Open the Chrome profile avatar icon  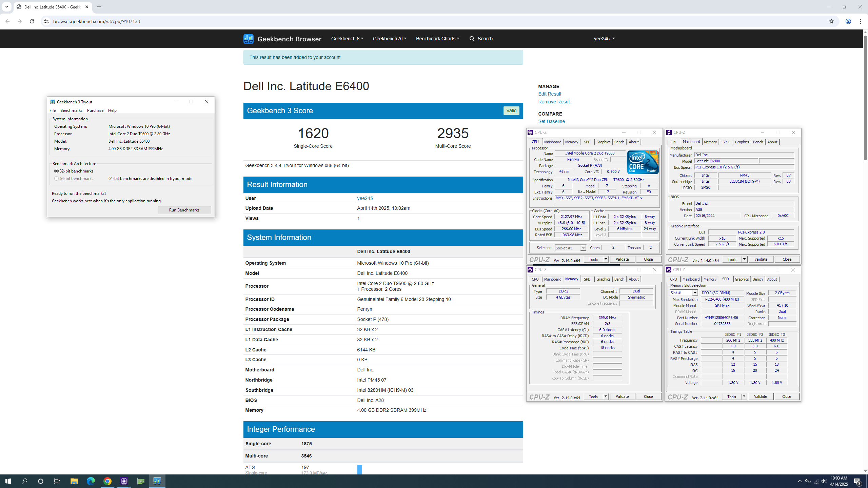(x=848, y=21)
